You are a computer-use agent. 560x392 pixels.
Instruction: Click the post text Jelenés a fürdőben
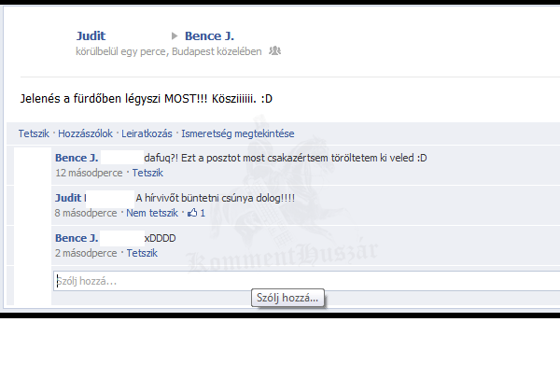tap(147, 99)
